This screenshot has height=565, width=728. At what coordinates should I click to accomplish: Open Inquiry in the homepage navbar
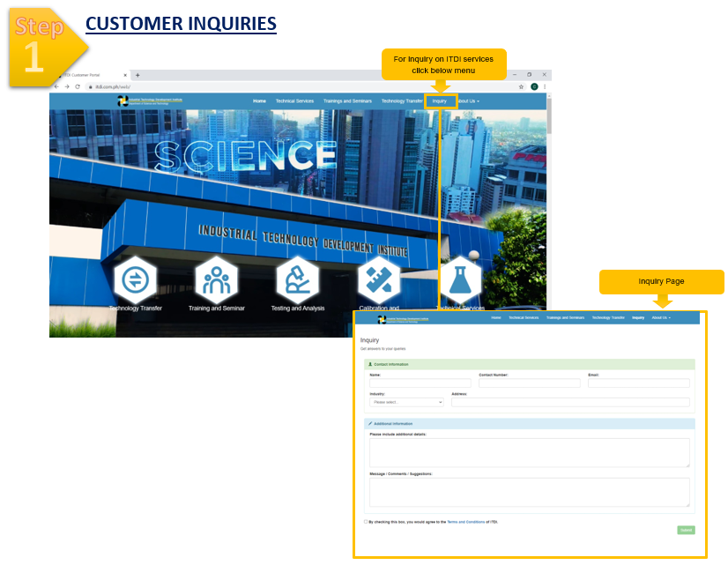click(x=440, y=101)
